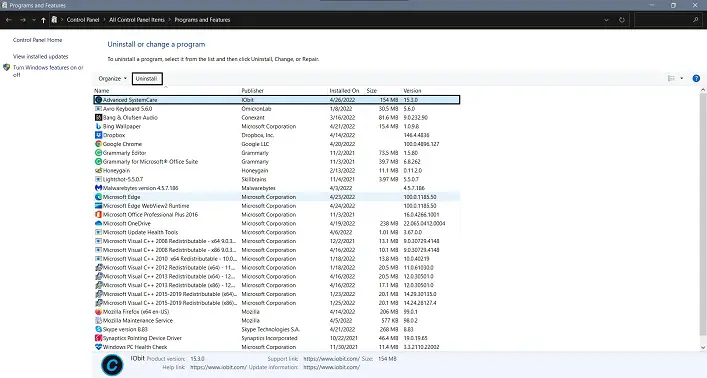
Task: Select Microsoft Visual C++ 2012 Redistributable (x64) row
Action: [276, 267]
